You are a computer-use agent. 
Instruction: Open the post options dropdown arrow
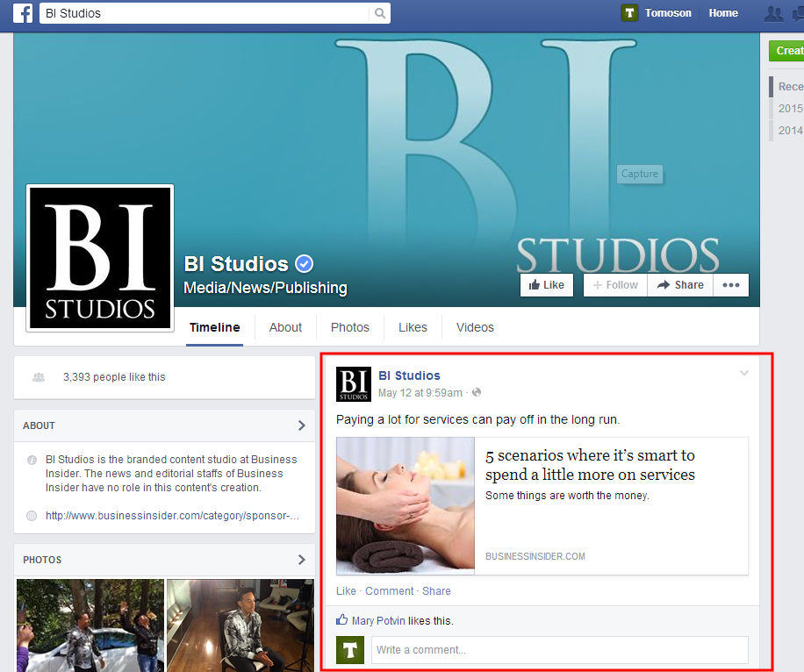[x=744, y=373]
